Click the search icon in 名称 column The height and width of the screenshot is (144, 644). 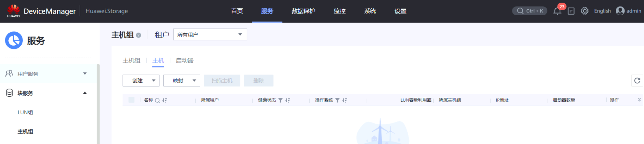tap(157, 101)
